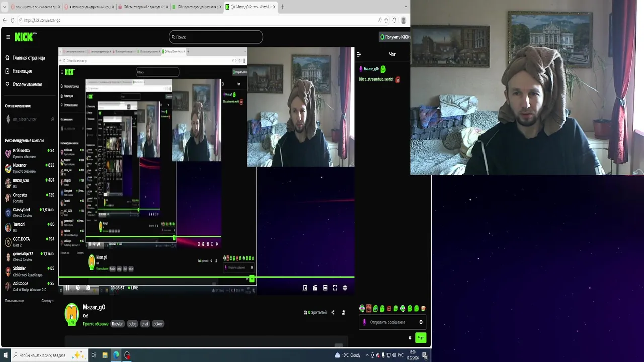Open recommended channel Skiddler
This screenshot has width=644, height=362.
tap(30, 271)
